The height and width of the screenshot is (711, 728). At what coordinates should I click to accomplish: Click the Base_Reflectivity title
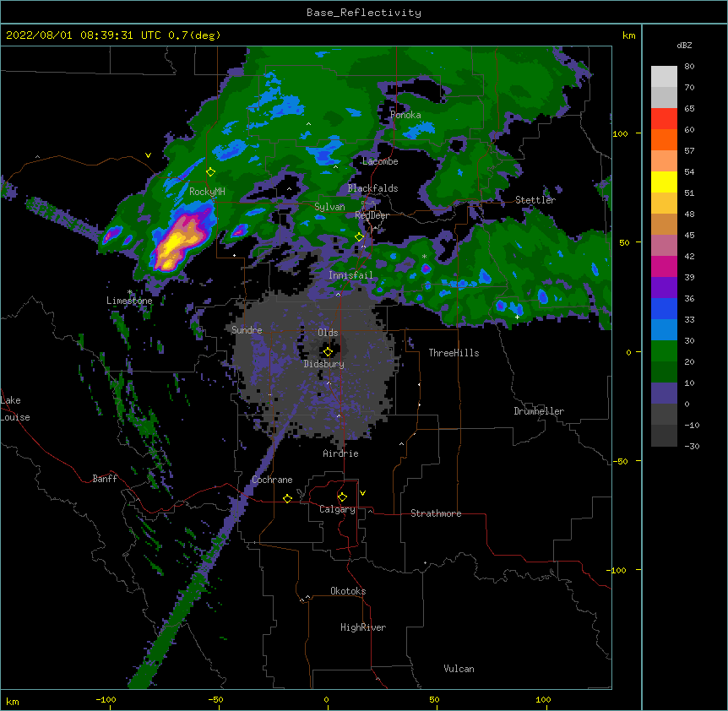point(364,13)
